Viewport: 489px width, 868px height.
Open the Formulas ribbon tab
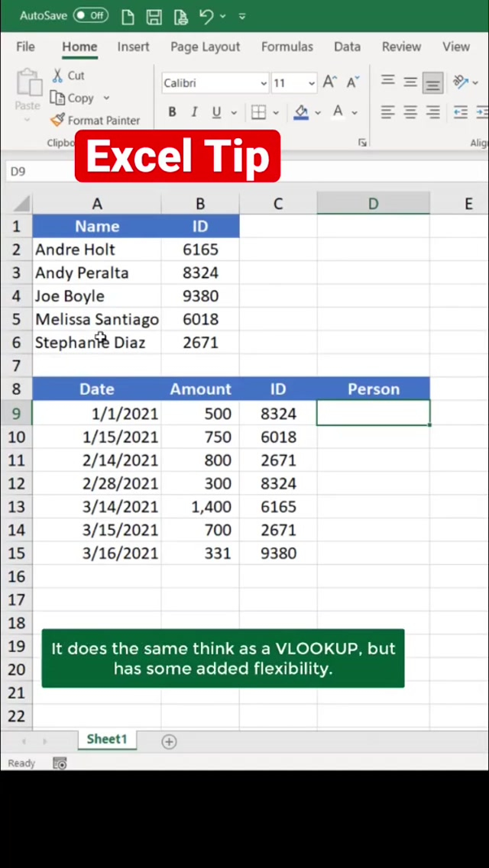tap(287, 47)
